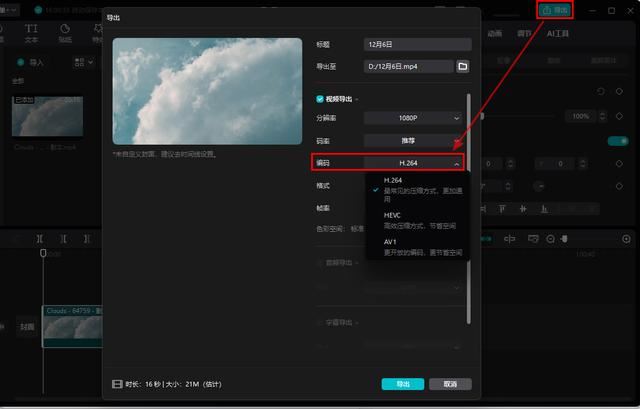Open the 码率 bitrate dropdown
This screenshot has height=409, width=640.
click(416, 140)
